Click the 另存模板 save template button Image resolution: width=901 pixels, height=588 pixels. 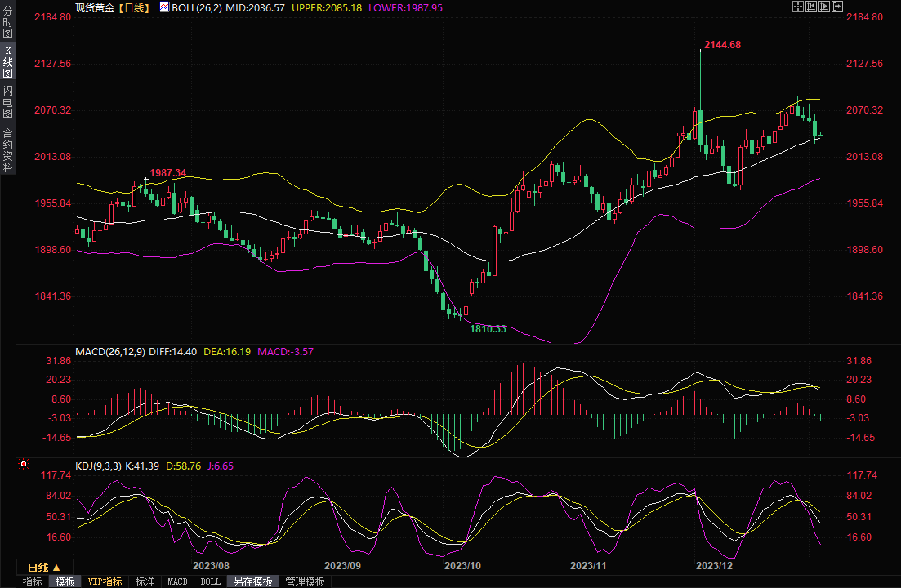point(253,581)
